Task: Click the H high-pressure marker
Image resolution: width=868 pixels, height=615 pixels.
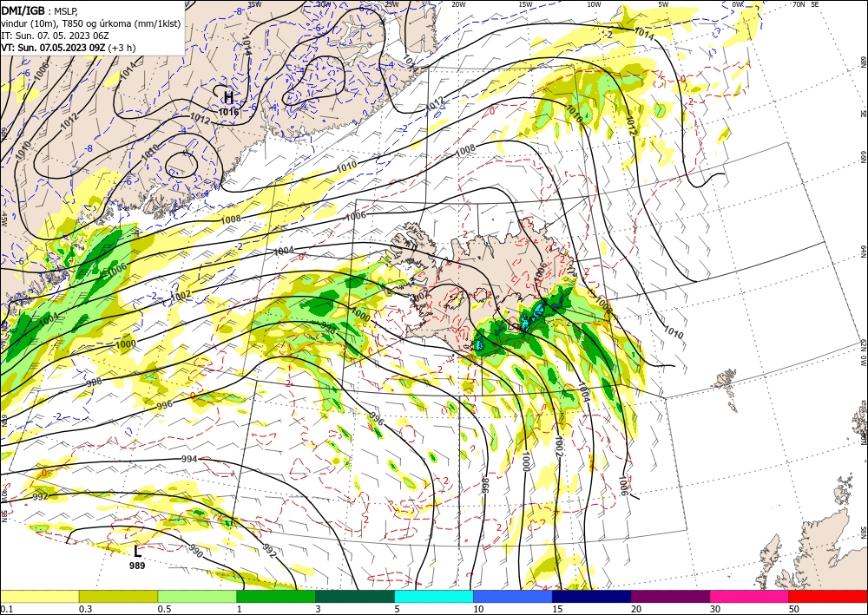Action: (228, 98)
